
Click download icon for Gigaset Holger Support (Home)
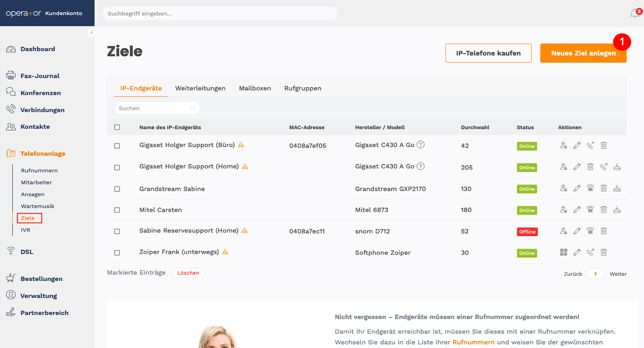(x=617, y=167)
